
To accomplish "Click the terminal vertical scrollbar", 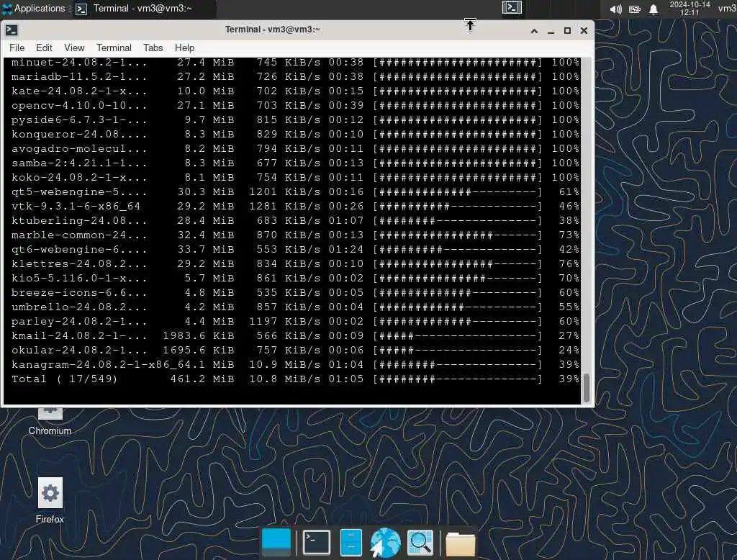I will [586, 389].
